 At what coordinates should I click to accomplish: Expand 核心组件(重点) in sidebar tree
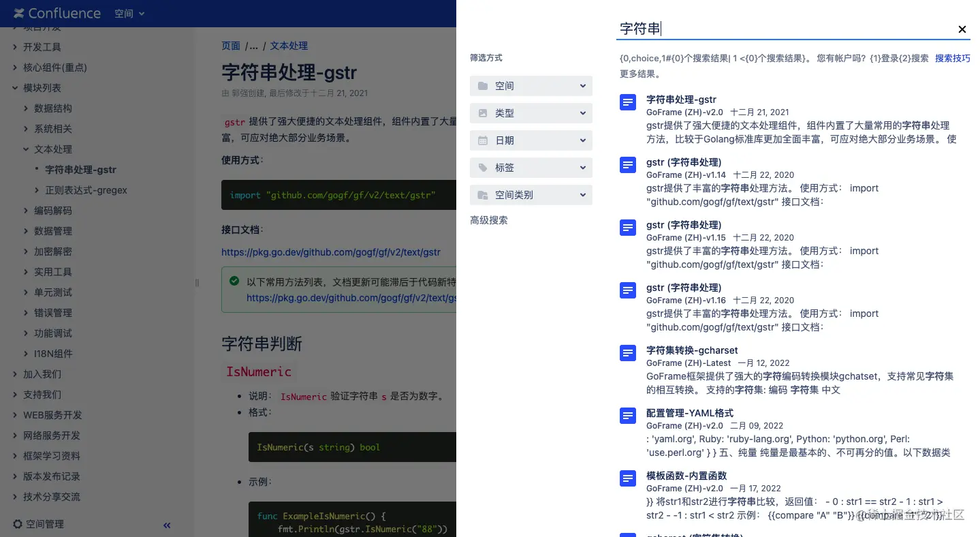[x=15, y=67]
